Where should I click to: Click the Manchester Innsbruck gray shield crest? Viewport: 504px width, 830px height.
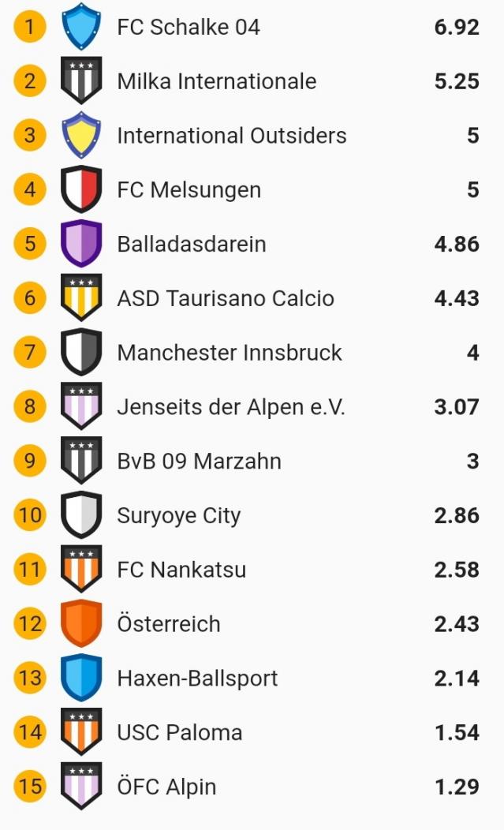(81, 352)
